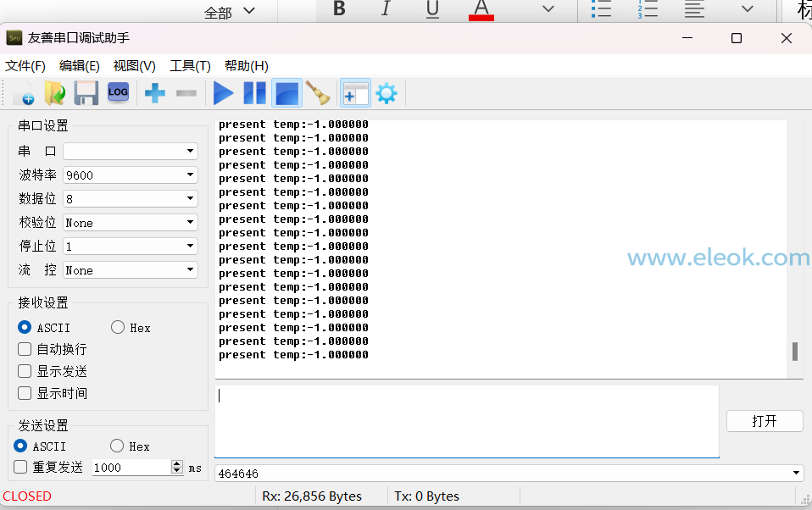Click bulleted list icon in background editor
Viewport: 812px width, 510px height.
tap(601, 9)
